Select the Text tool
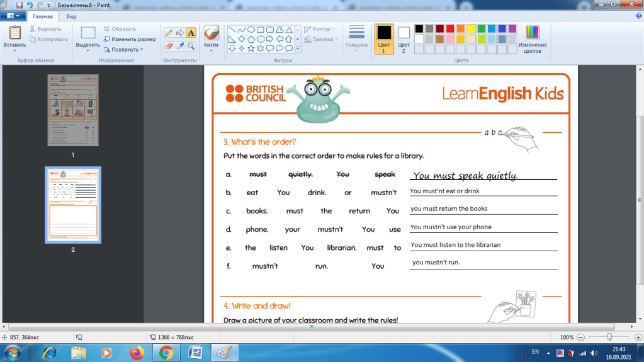 coord(191,33)
